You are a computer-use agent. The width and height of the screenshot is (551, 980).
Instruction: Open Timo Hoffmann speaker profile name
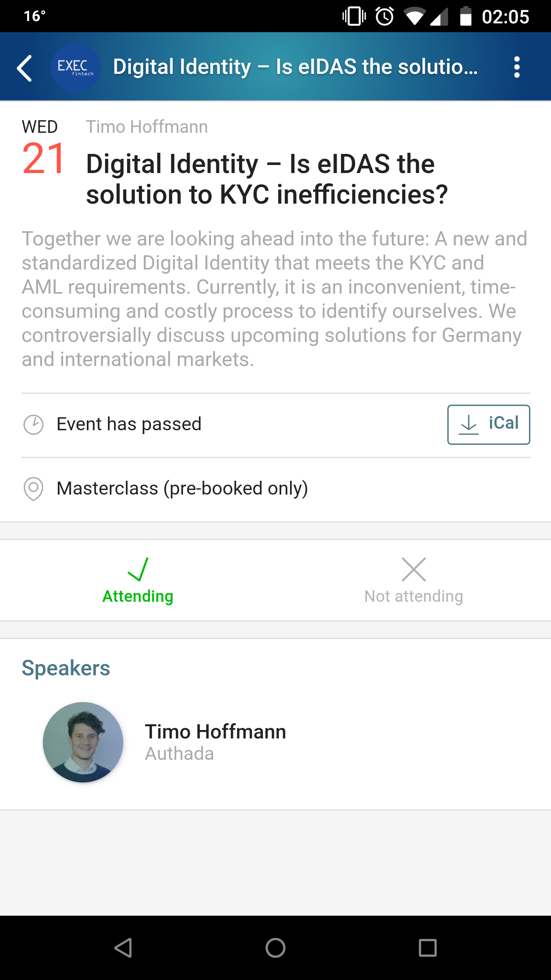pos(215,732)
